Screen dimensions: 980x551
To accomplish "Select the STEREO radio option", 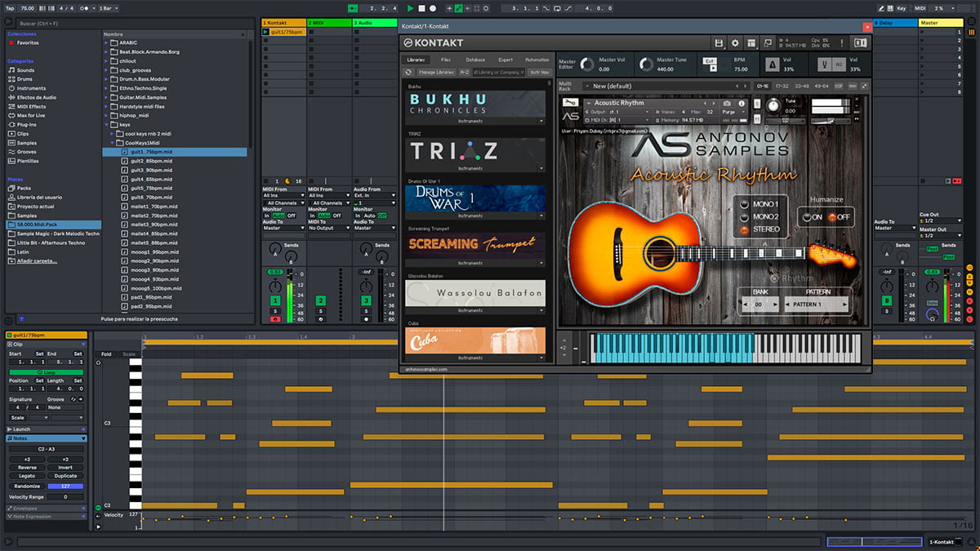I will (744, 230).
